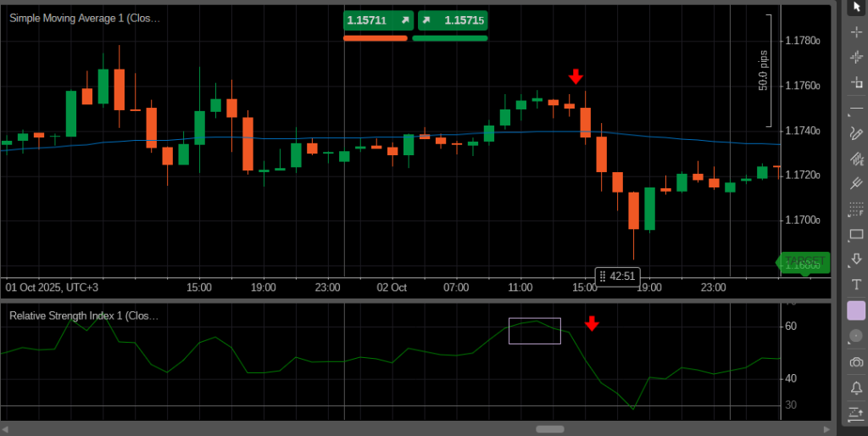Add a text label with T tool
This screenshot has width=868, height=436.
click(856, 284)
